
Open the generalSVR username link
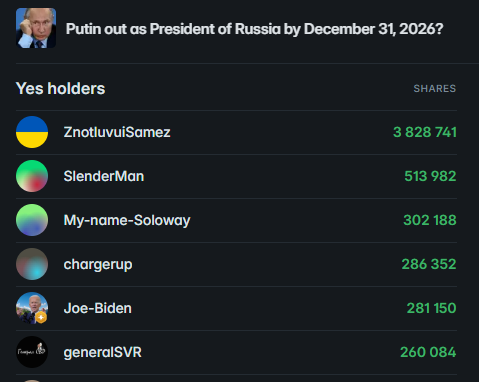103,352
